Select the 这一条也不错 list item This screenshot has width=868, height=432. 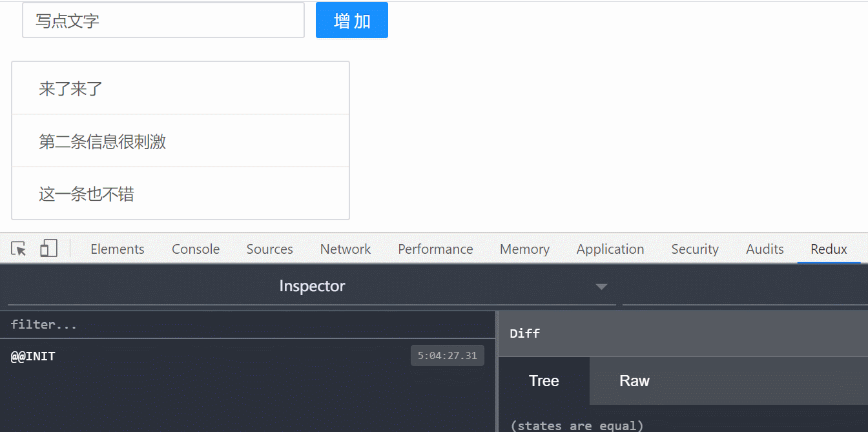[x=180, y=194]
